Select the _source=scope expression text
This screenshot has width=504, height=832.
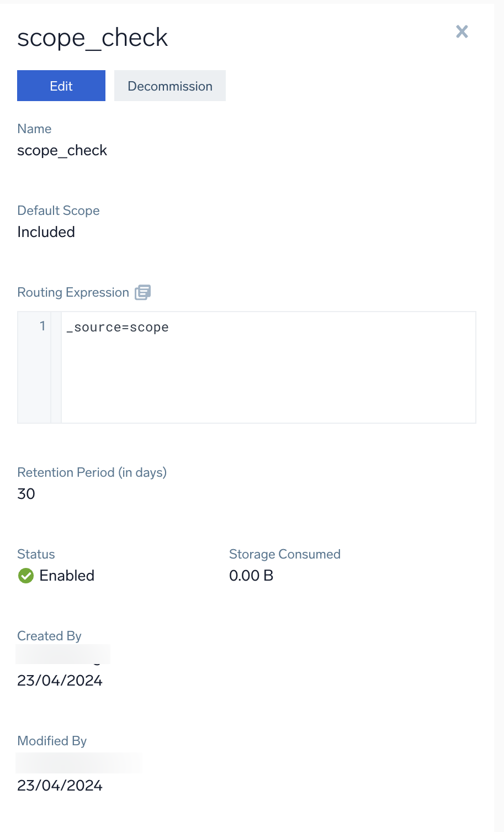click(118, 327)
